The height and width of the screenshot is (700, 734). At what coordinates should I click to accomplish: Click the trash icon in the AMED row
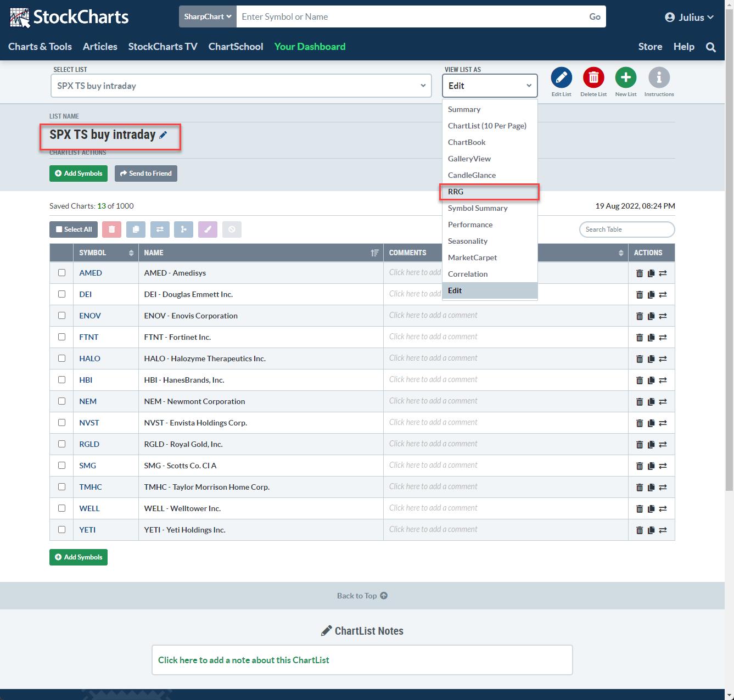tap(639, 273)
